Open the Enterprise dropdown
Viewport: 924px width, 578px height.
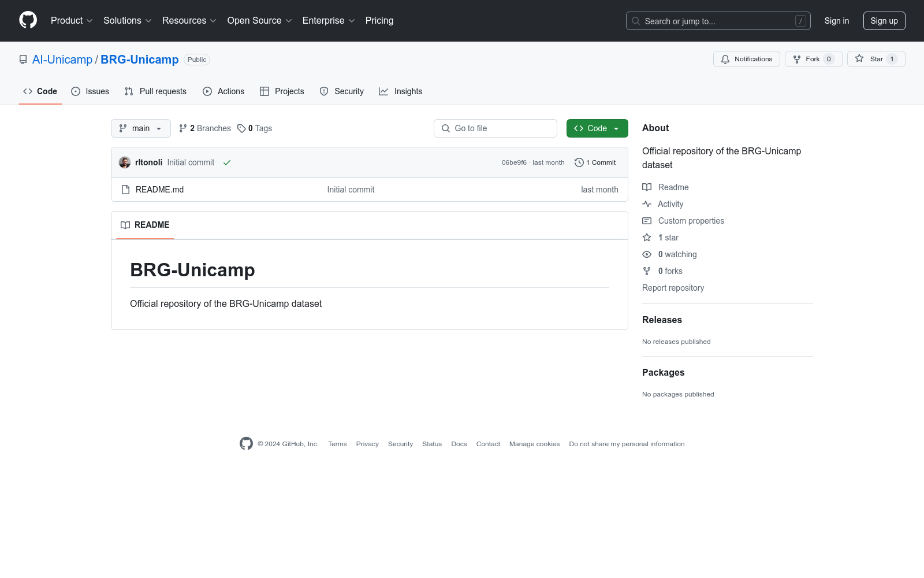(329, 21)
